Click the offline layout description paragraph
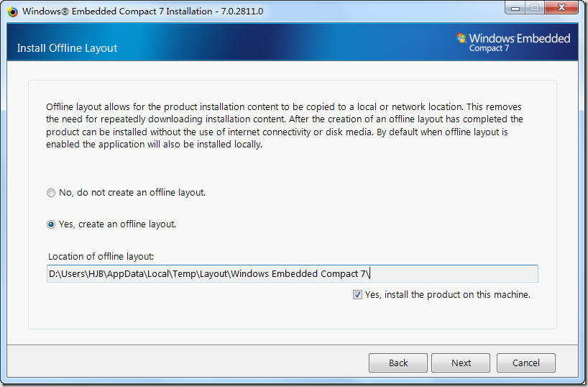This screenshot has height=387, width=588. tap(284, 125)
